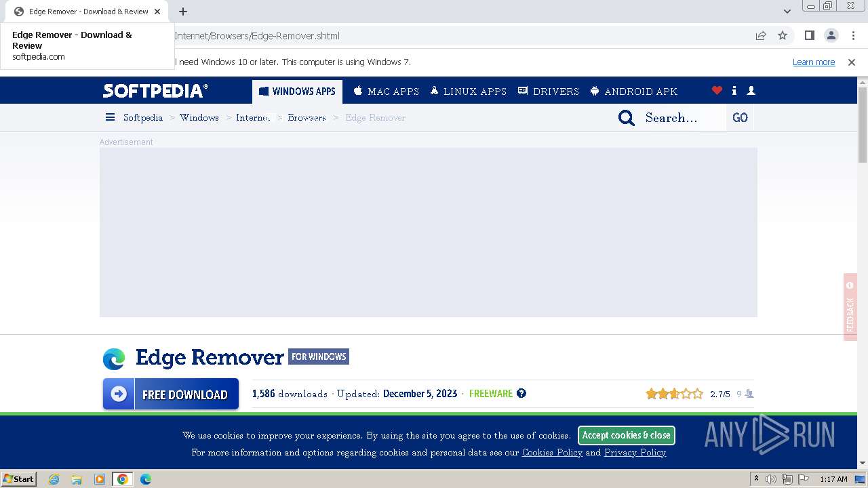The height and width of the screenshot is (488, 868).
Task: Click the FREEWARE license label
Action: (491, 394)
